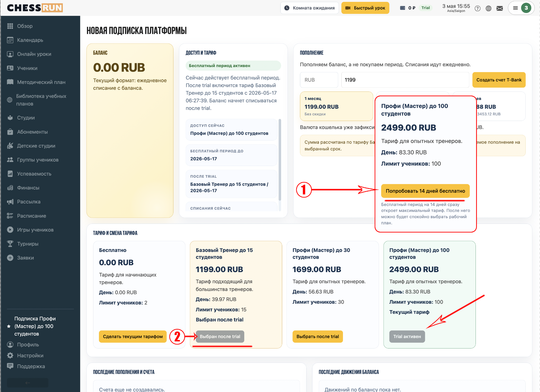Click the Онлайн уроки sidebar icon
The image size is (540, 392).
coord(10,54)
